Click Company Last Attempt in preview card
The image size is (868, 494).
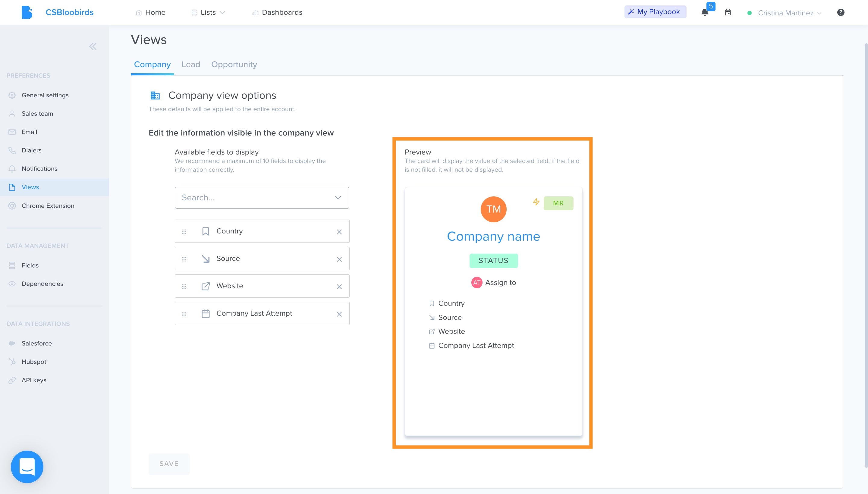pos(476,346)
